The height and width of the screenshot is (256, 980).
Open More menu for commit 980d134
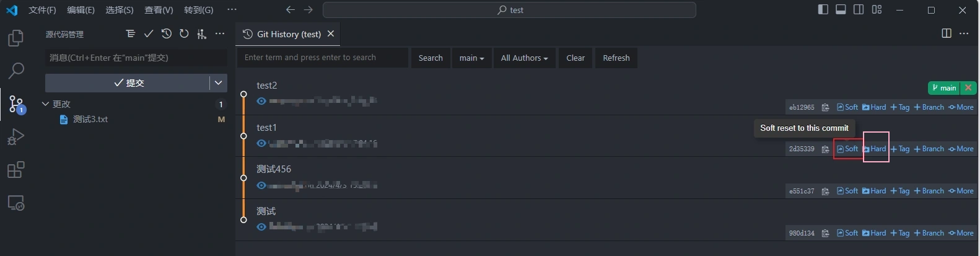(961, 233)
